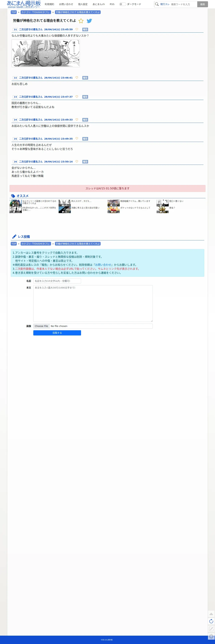Click the recommended thumbnail with 200 comments
This screenshot has height=644, width=215.
tap(16, 203)
